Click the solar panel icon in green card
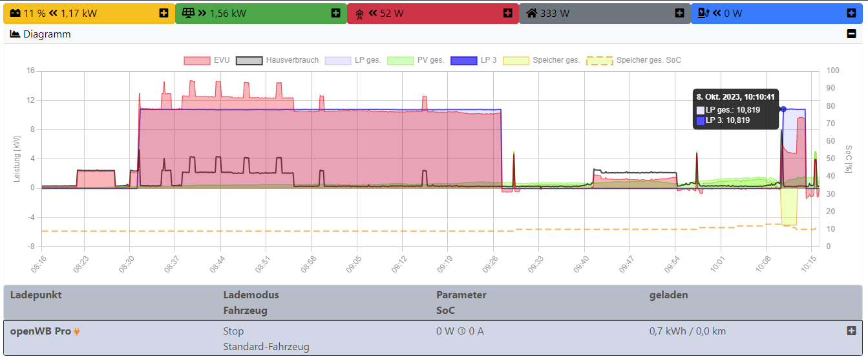The width and height of the screenshot is (868, 363). (188, 13)
